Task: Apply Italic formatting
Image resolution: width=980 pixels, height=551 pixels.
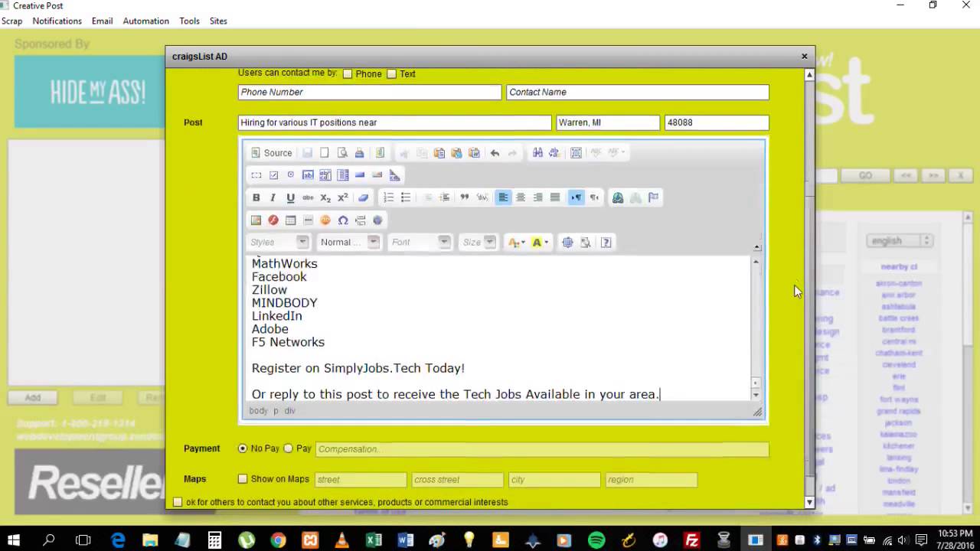Action: click(273, 197)
